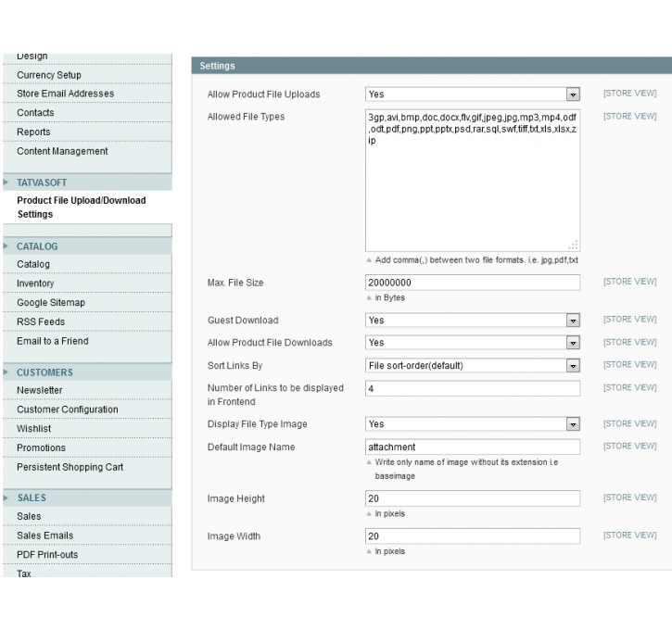
Task: Select Product File Upload/Download Settings
Action: tap(82, 208)
